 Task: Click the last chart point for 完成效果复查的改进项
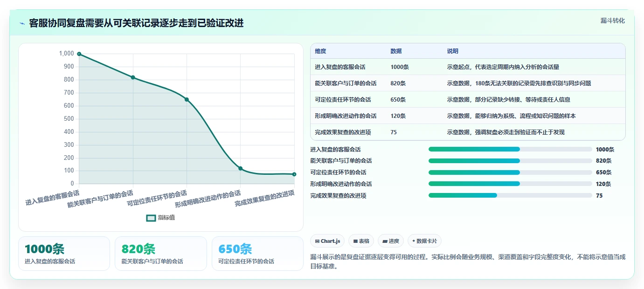294,174
